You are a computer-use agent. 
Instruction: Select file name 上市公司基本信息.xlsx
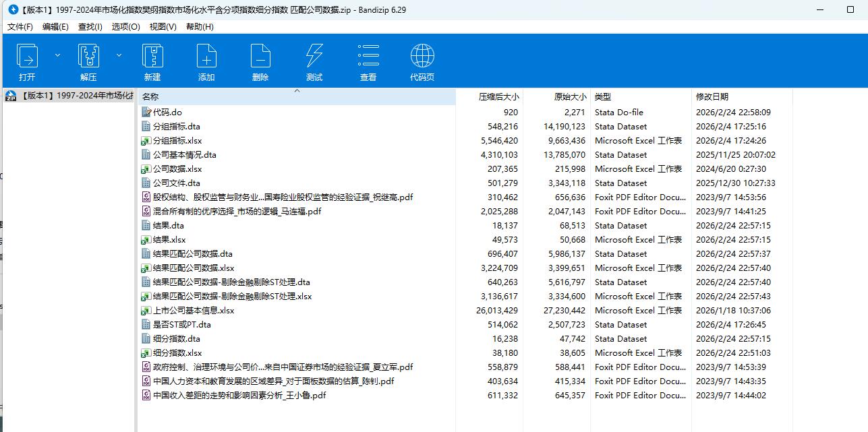coord(194,311)
